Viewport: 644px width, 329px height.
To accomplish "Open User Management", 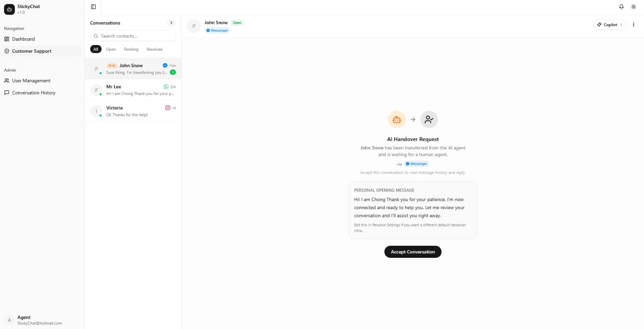I will point(42,81).
